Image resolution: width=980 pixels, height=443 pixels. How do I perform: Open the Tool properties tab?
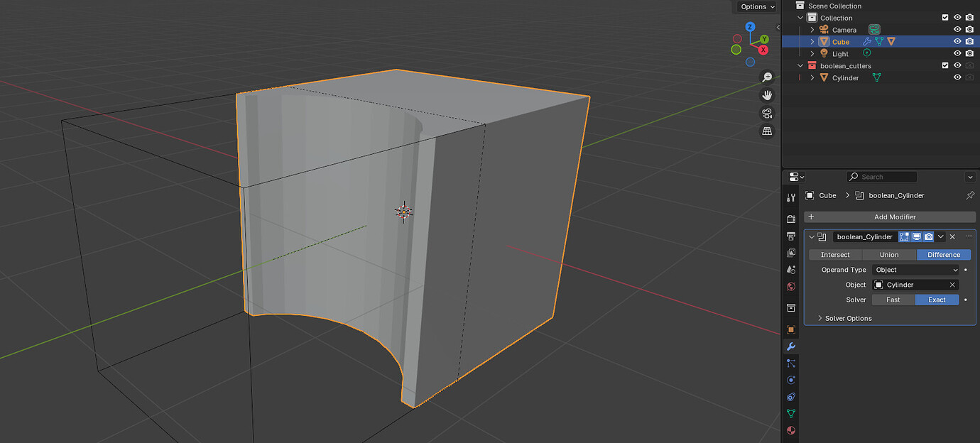point(791,197)
